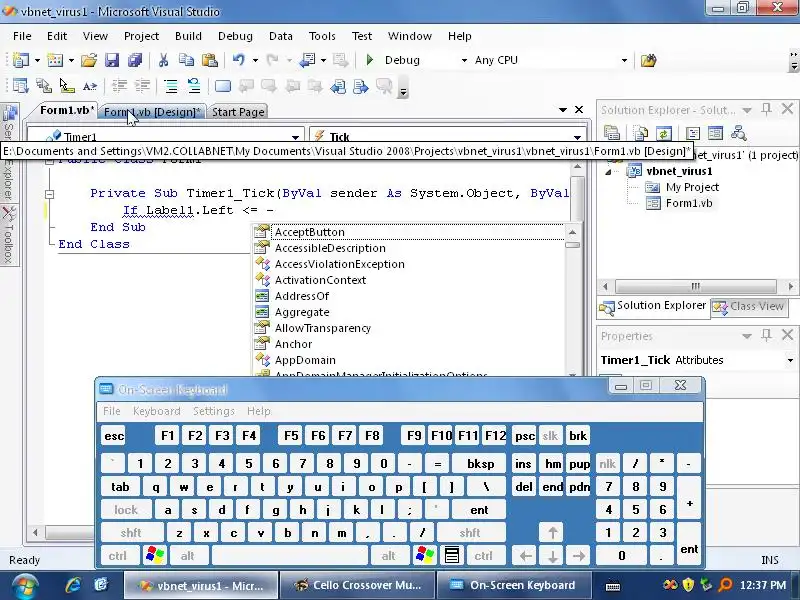Open the Undo history dropdown arrow

pos(255,60)
